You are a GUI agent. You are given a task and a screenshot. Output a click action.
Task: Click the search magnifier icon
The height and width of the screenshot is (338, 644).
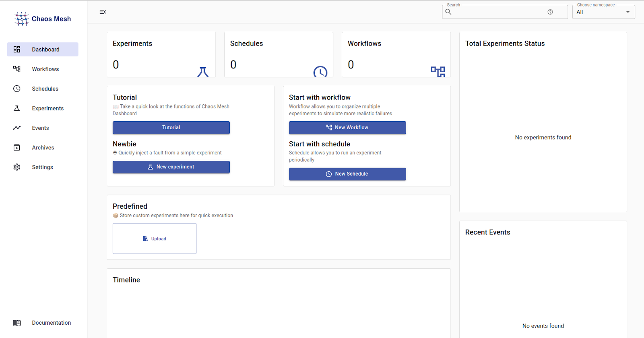tap(448, 12)
